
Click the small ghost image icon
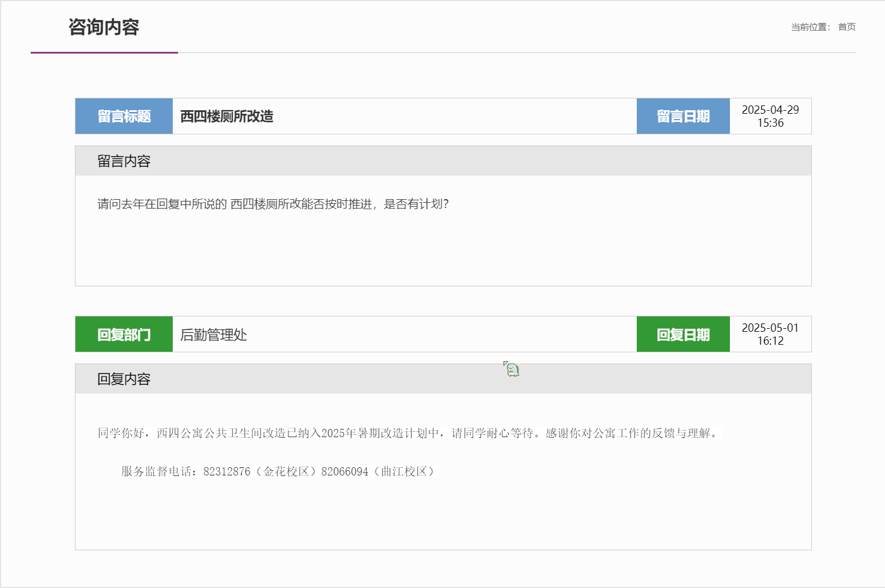tap(511, 369)
